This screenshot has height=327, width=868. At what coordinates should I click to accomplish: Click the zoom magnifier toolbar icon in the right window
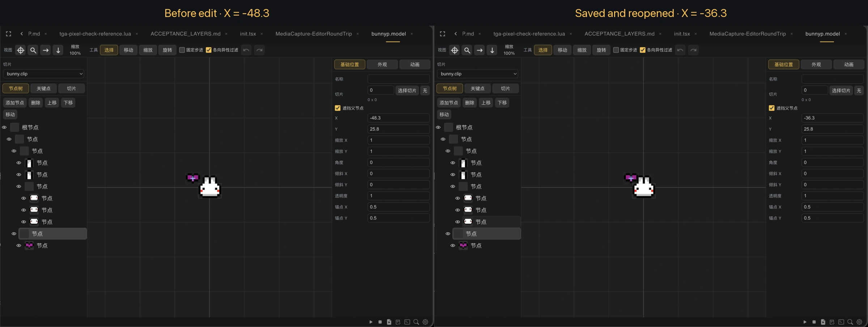467,50
